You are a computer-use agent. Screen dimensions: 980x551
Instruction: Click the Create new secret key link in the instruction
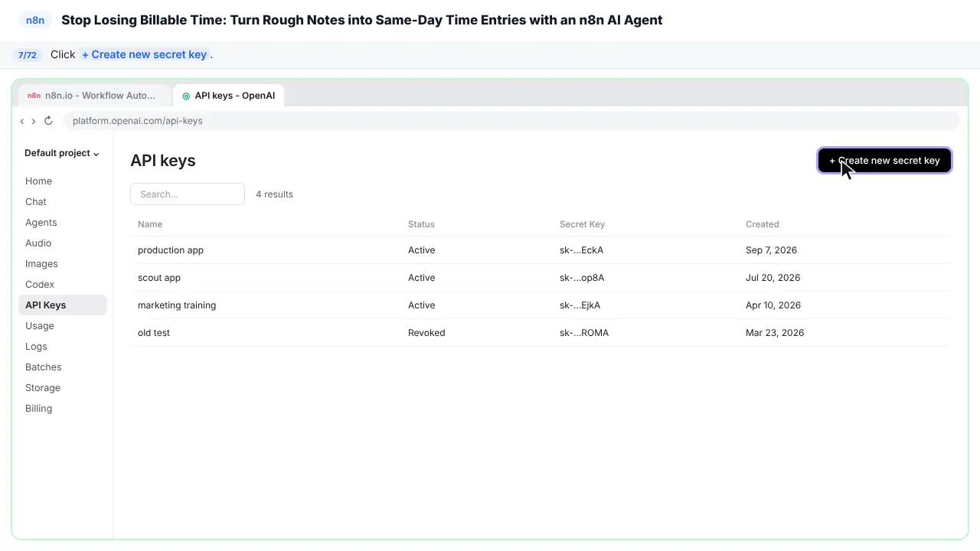click(145, 55)
